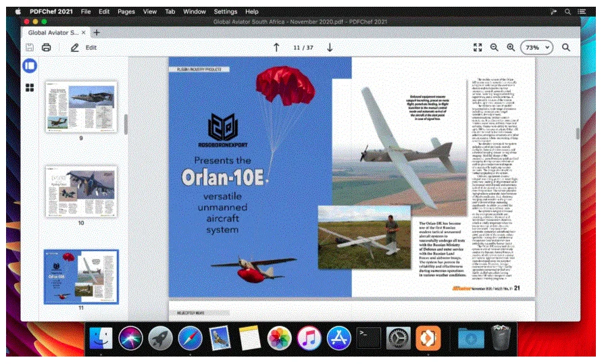Viewport: 604px width, 364px height.
Task: Select page 11 thumbnail
Action: tap(81, 277)
